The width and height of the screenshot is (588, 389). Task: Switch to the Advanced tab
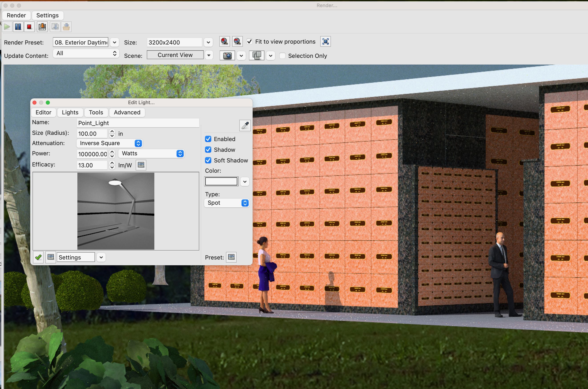point(127,112)
